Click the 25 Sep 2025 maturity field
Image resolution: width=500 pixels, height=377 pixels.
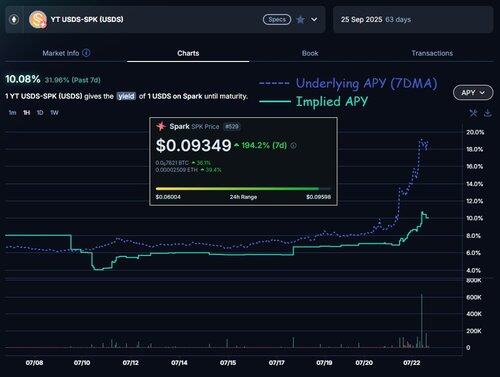413,20
